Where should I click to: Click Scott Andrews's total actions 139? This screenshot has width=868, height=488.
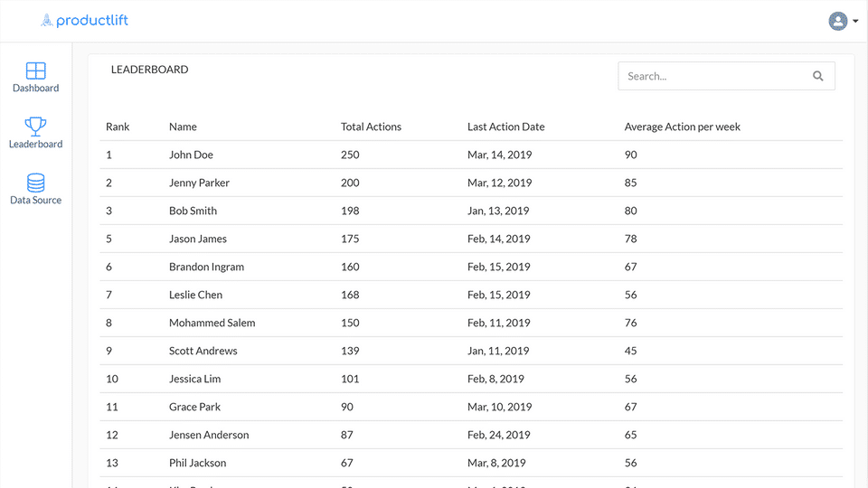coord(350,351)
